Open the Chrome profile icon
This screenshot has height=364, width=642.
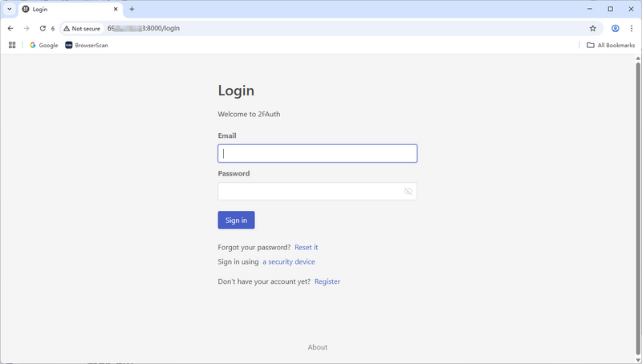(616, 28)
